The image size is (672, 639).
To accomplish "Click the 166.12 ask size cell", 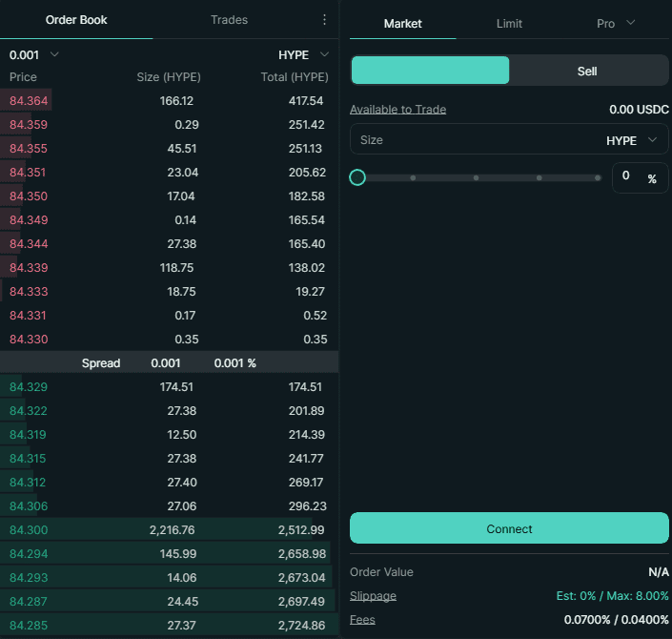I will click(176, 101).
